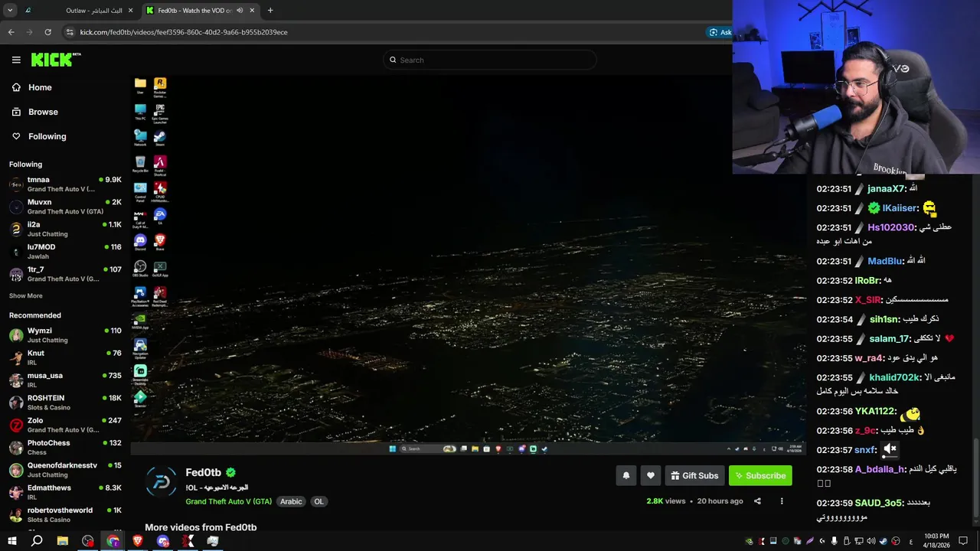Open the taskbar clock and date
This screenshot has width=980, height=551.
[x=936, y=541]
